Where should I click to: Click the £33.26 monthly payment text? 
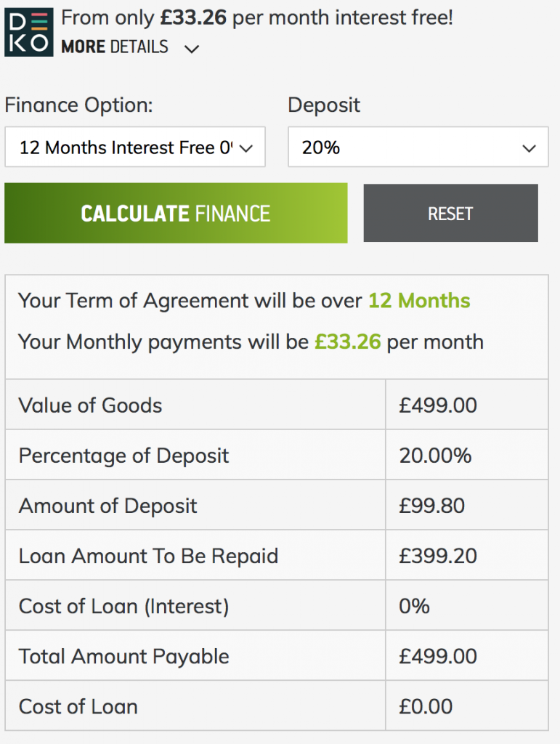point(346,341)
